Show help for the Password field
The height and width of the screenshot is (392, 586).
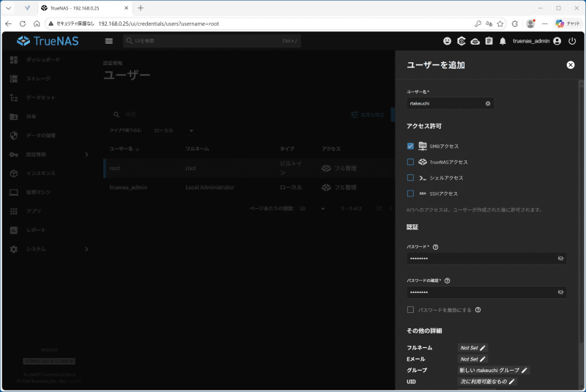[x=435, y=247]
